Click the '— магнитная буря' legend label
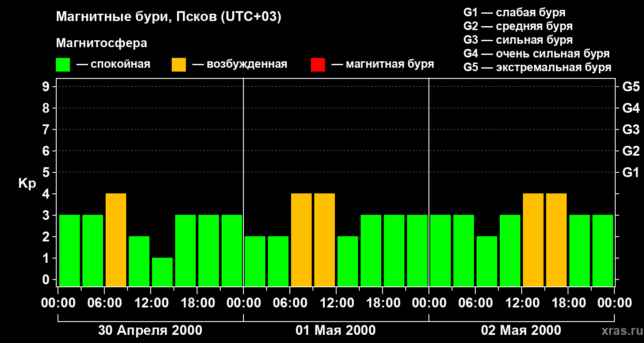The image size is (644, 343). pyautogui.click(x=383, y=64)
